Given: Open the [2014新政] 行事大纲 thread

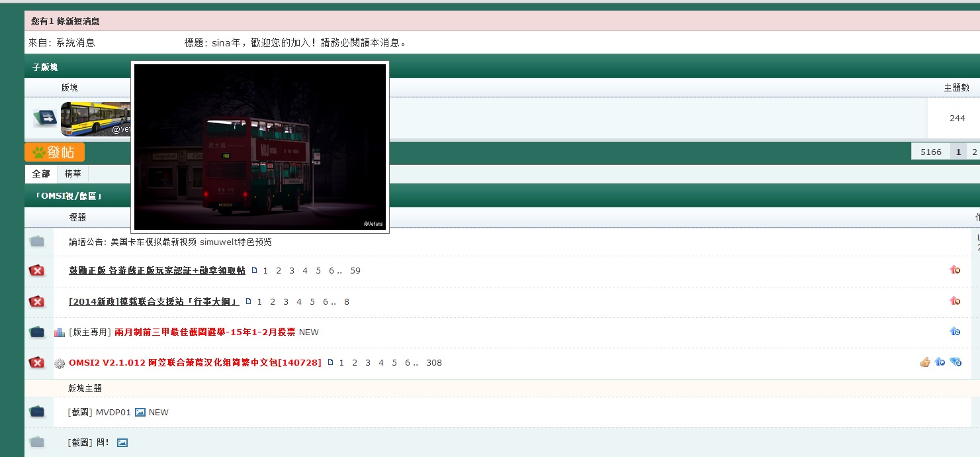Looking at the screenshot, I should pyautogui.click(x=154, y=301).
